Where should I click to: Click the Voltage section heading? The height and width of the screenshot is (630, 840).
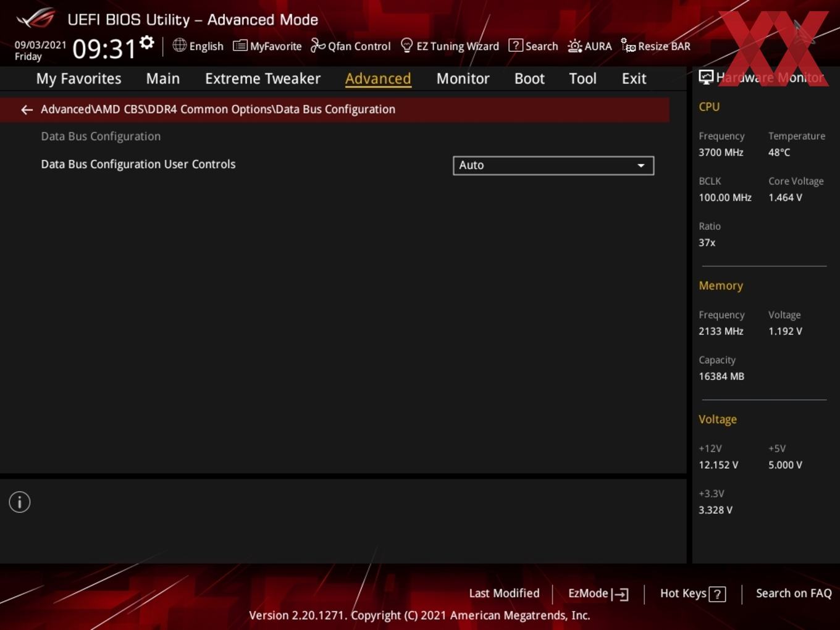(x=718, y=419)
